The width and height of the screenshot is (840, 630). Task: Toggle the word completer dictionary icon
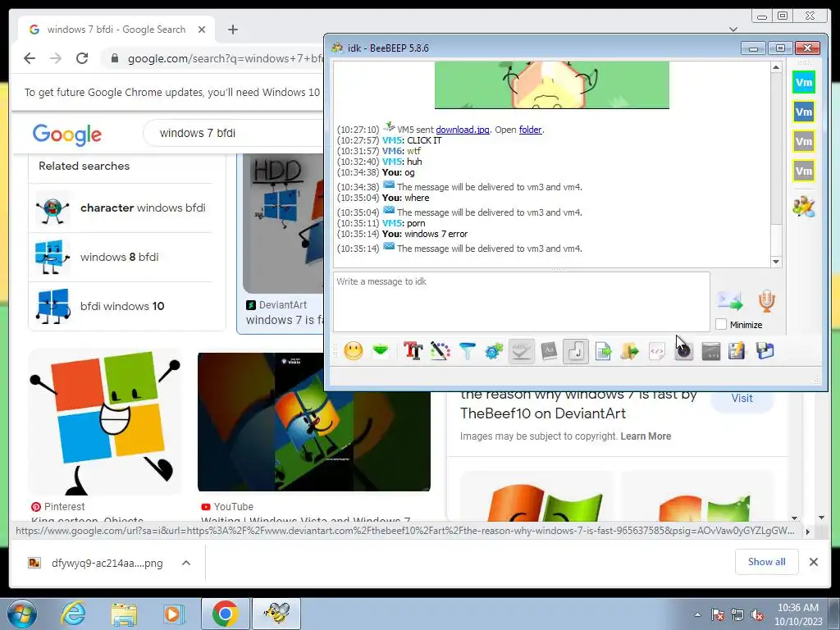pyautogui.click(x=549, y=351)
